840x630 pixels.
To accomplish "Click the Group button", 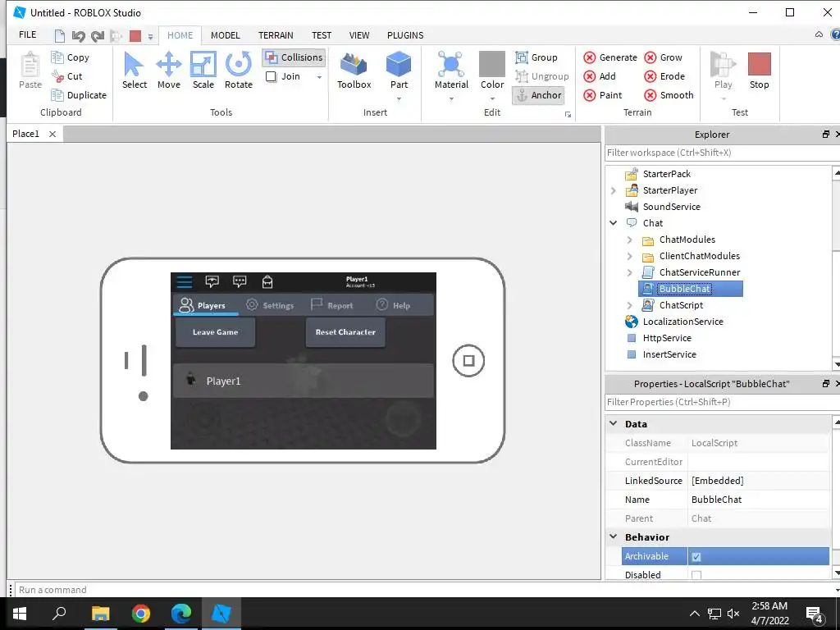I will (x=536, y=57).
